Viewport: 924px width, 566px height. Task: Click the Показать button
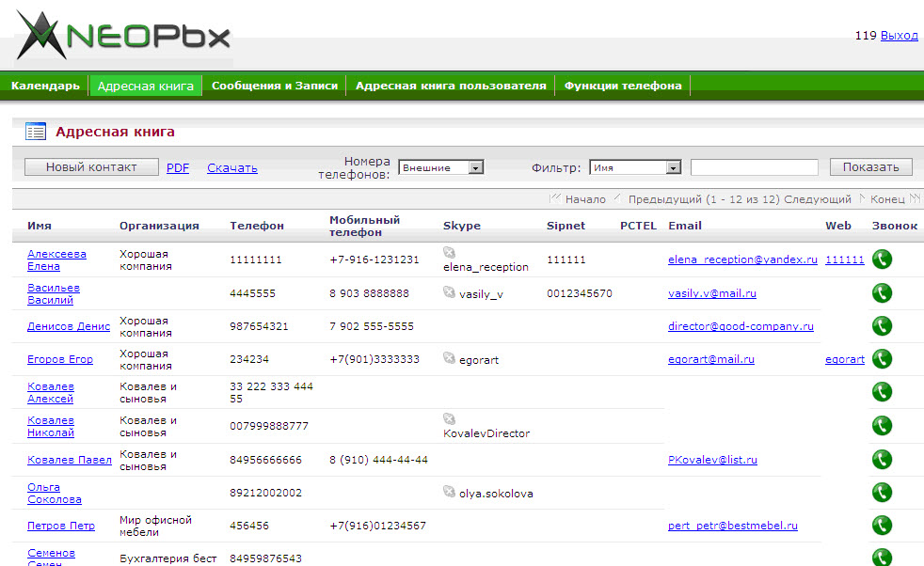tap(871, 167)
